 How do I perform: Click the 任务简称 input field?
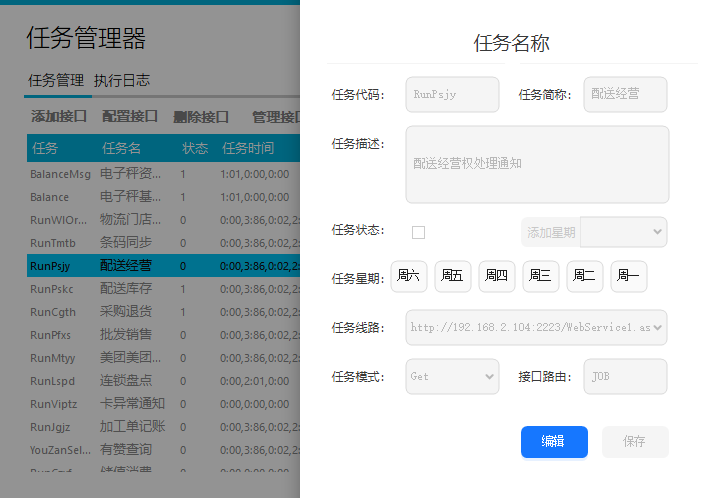625,94
